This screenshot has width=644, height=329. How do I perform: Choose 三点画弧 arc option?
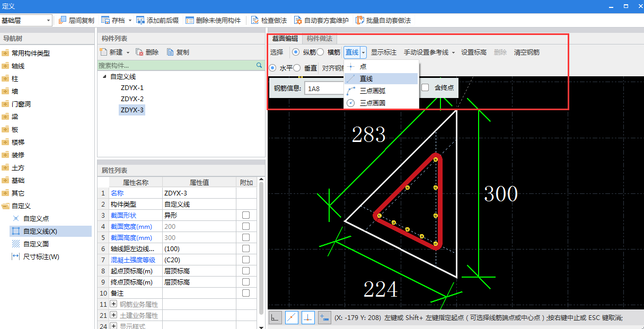point(382,91)
